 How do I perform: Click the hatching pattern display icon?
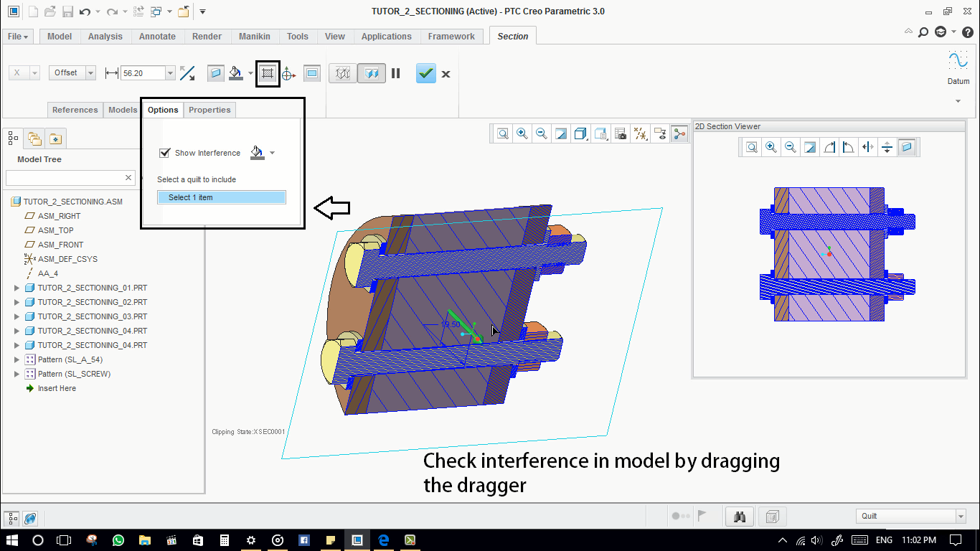[268, 73]
